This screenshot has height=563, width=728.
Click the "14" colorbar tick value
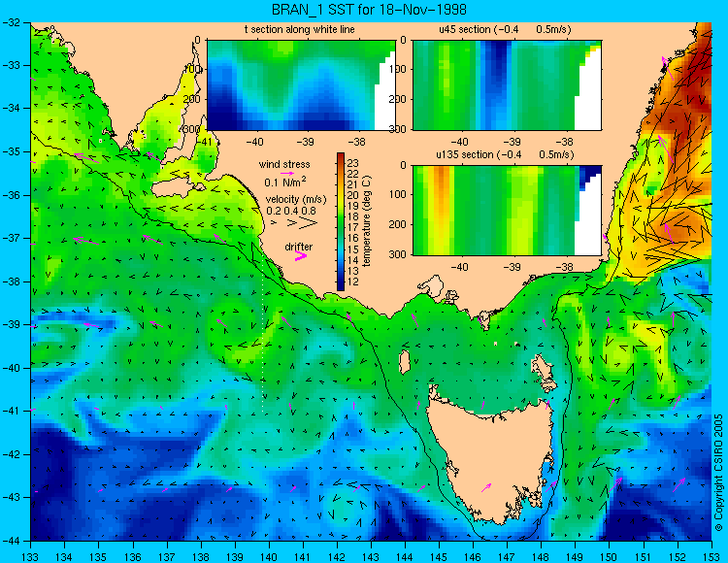353,260
